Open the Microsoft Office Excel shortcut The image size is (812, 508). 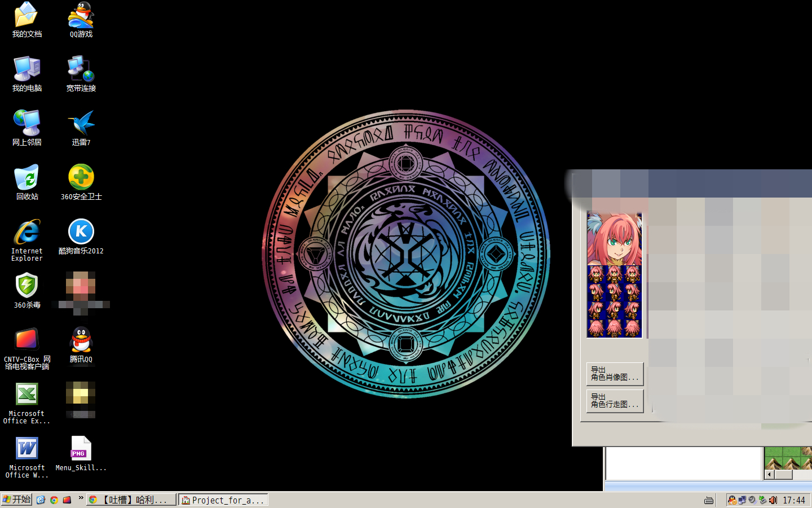click(x=27, y=402)
